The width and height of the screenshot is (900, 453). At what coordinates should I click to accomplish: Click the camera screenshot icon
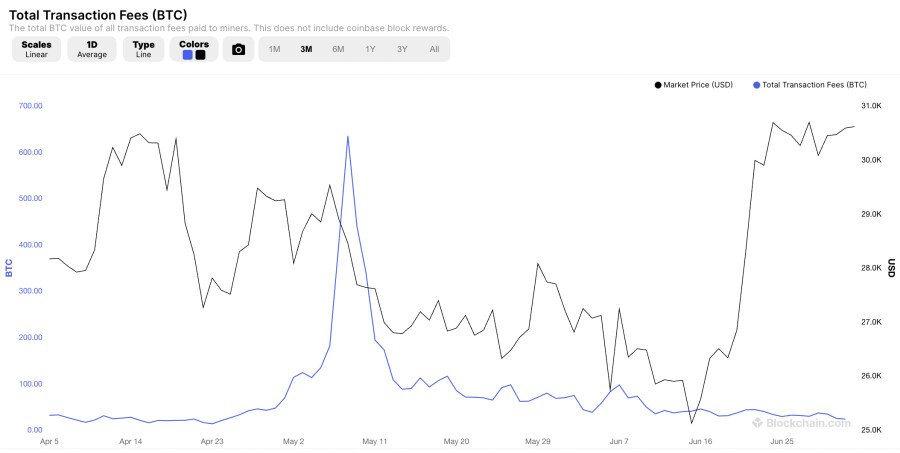pyautogui.click(x=238, y=49)
